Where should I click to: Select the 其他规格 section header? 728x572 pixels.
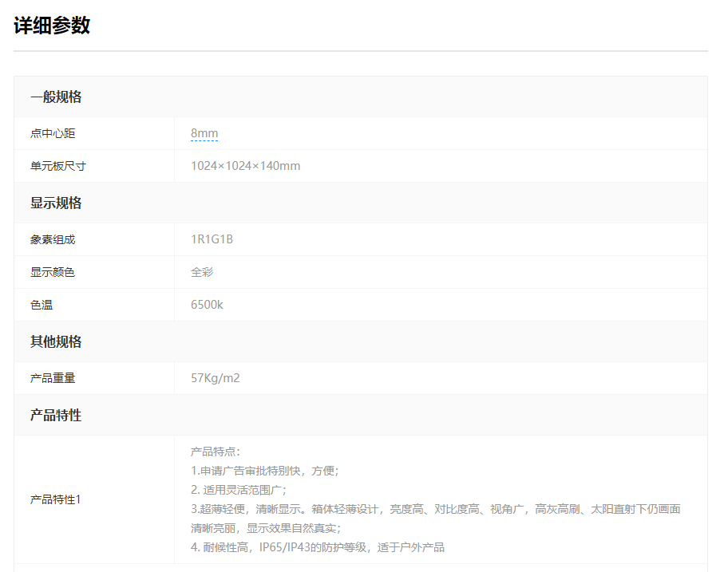pyautogui.click(x=56, y=342)
